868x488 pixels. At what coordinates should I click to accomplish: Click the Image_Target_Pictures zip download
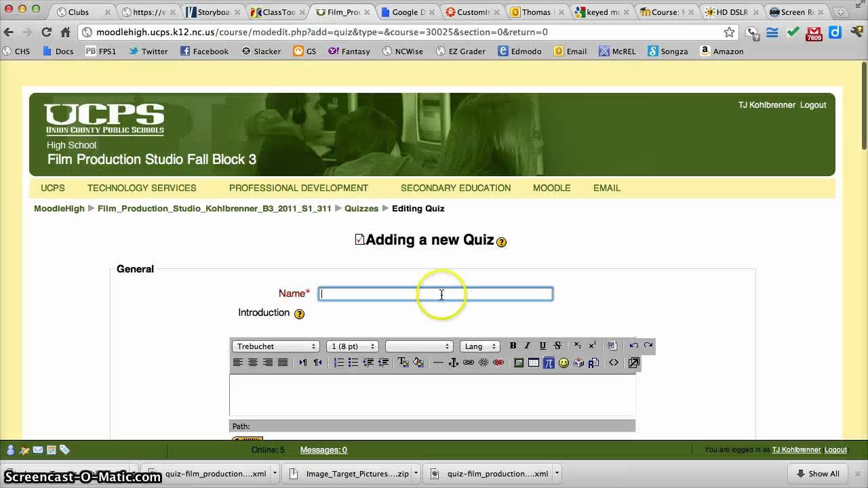(350, 474)
